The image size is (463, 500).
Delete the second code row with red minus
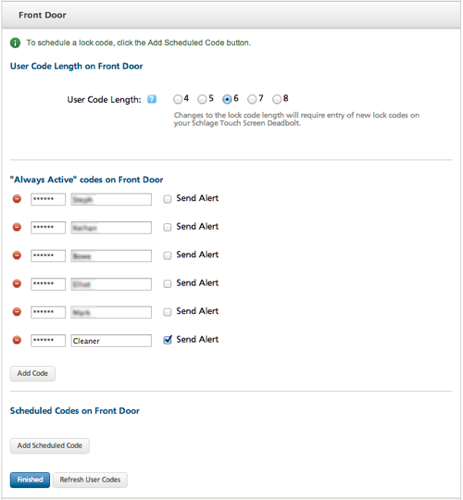(17, 227)
